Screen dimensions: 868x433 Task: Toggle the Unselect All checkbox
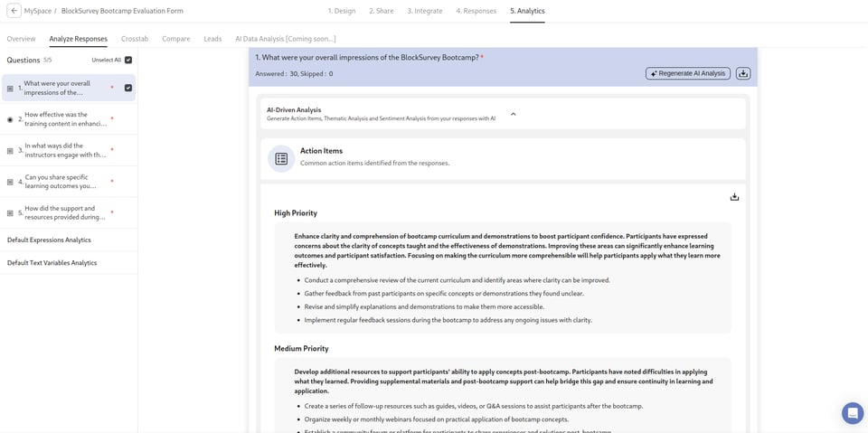pyautogui.click(x=128, y=60)
